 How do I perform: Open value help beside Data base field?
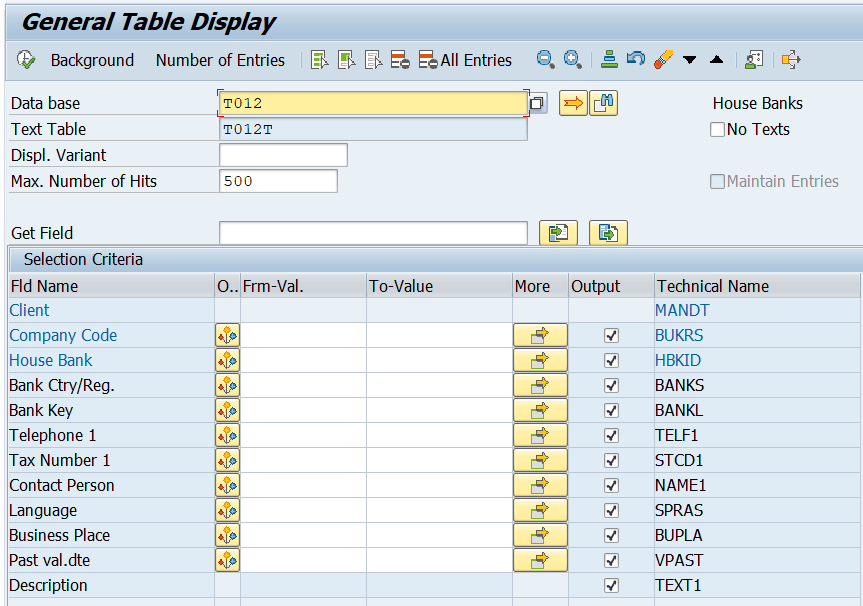(537, 103)
